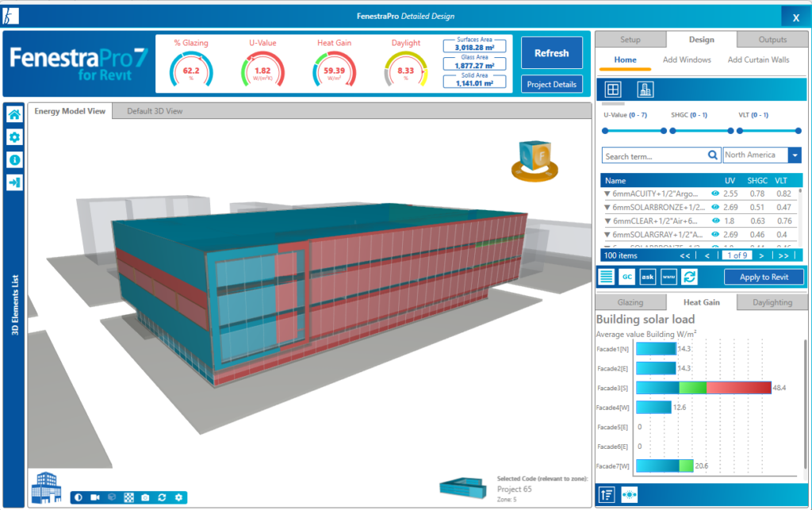Go to next page of glazing list
This screenshot has width=812, height=510.
pyautogui.click(x=761, y=255)
